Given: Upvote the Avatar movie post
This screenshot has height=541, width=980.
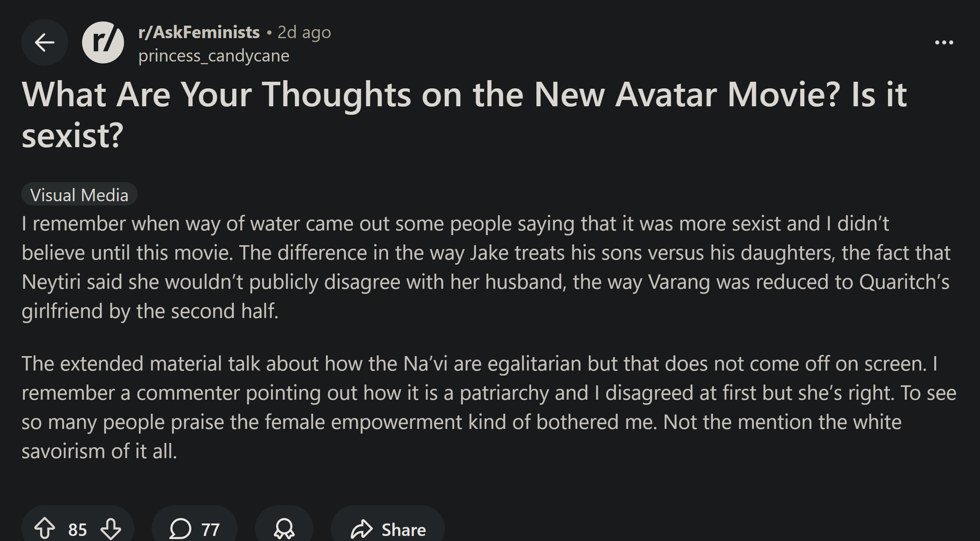Looking at the screenshot, I should (45, 528).
